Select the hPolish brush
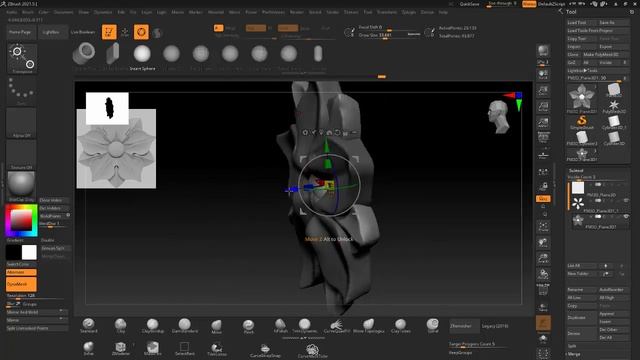640x360 pixels. tap(280, 326)
